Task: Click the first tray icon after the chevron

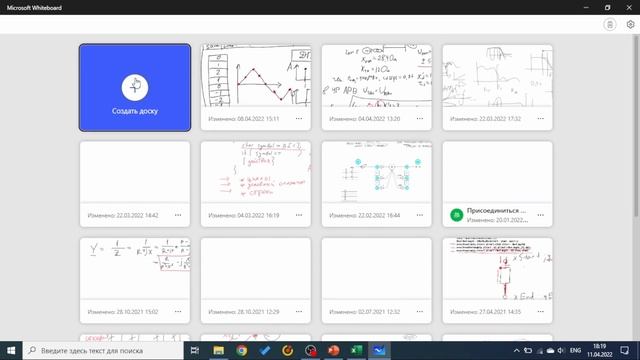Action: pyautogui.click(x=528, y=351)
